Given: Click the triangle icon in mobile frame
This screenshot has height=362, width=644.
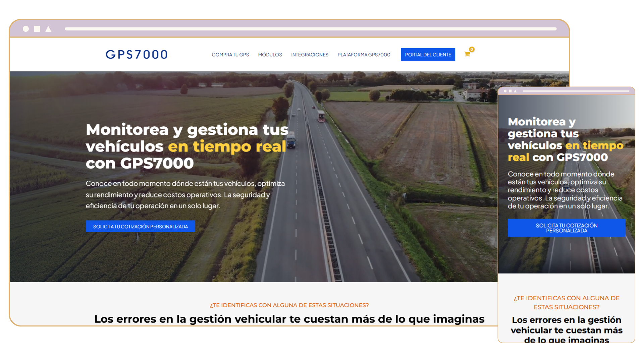Looking at the screenshot, I should click(x=516, y=91).
